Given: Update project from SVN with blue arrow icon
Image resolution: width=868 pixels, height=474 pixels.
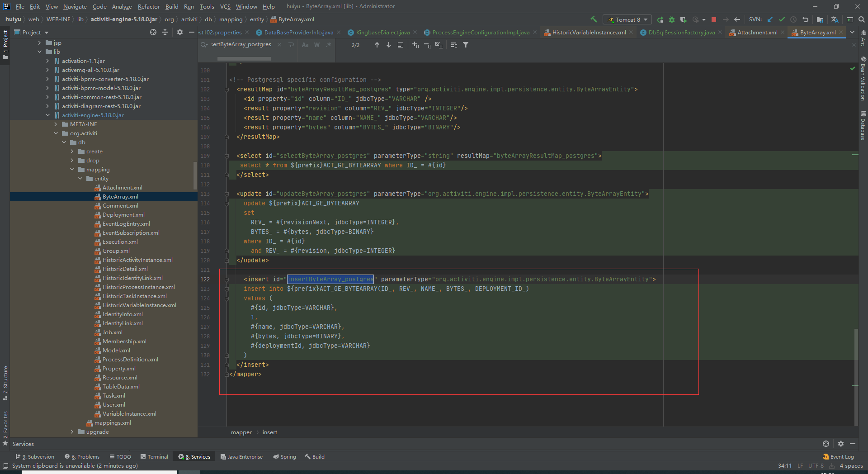Looking at the screenshot, I should coord(770,19).
